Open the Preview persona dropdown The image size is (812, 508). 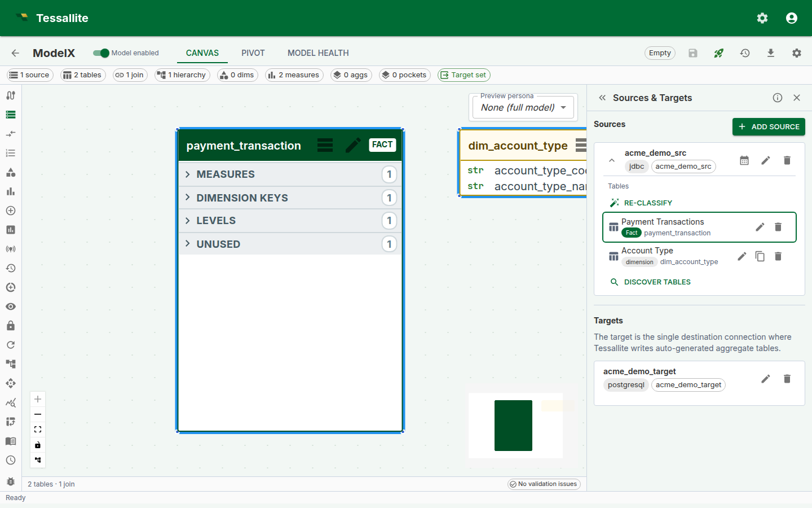point(523,107)
